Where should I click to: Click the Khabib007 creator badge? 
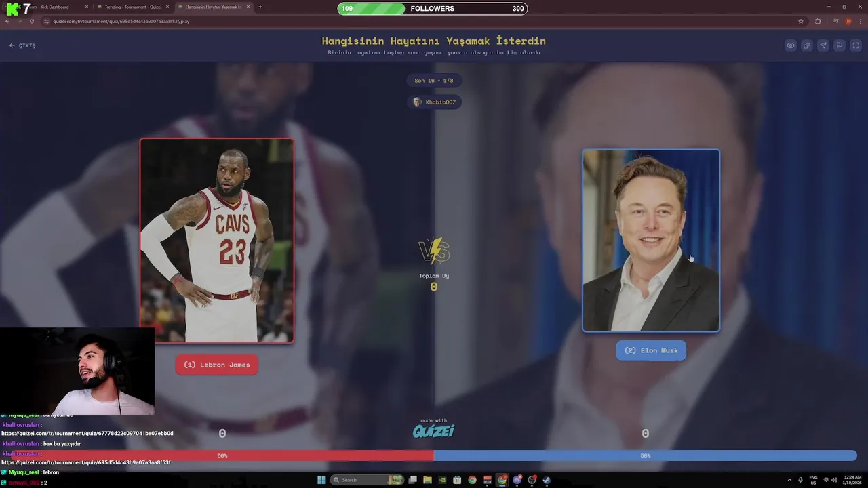pos(434,102)
